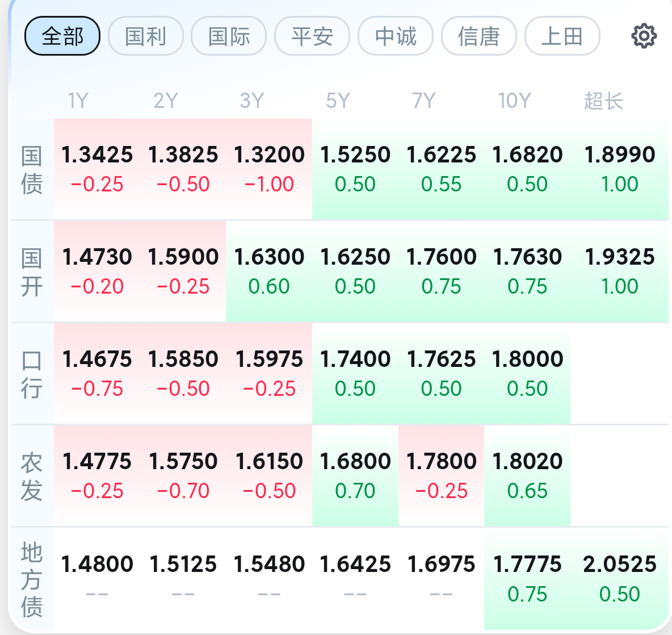
Task: Select the 国债 row label
Action: 32,170
